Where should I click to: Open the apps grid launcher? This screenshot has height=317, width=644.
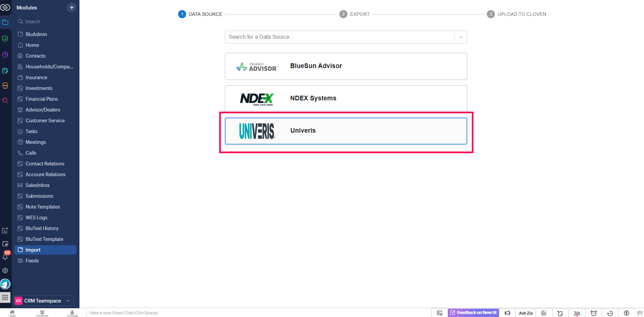click(x=5, y=297)
